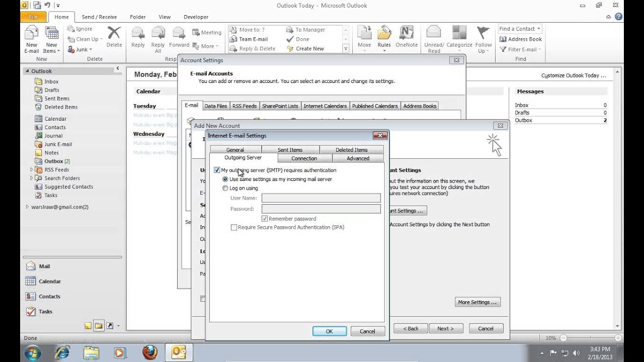This screenshot has height=362, width=644.
Task: Switch to the Advanced tab
Action: point(358,158)
